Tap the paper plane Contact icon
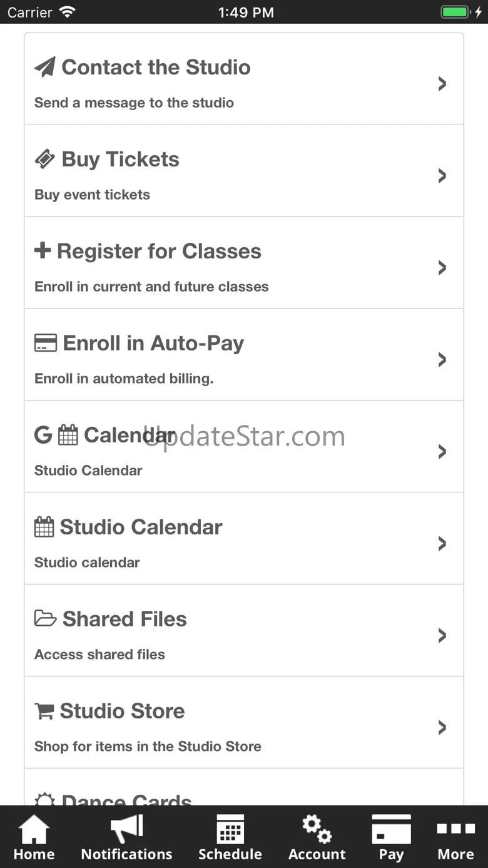488x868 pixels. coord(44,67)
